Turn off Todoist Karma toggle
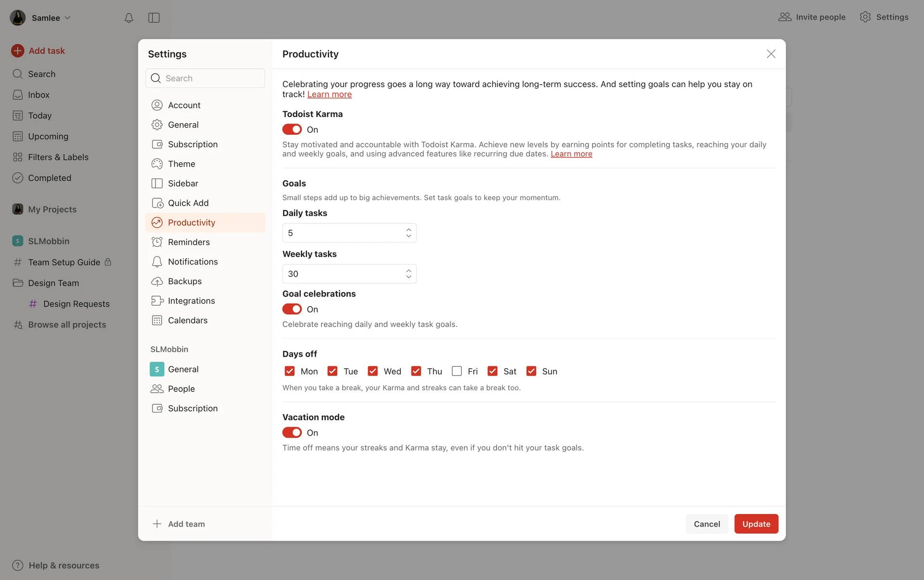 click(292, 129)
